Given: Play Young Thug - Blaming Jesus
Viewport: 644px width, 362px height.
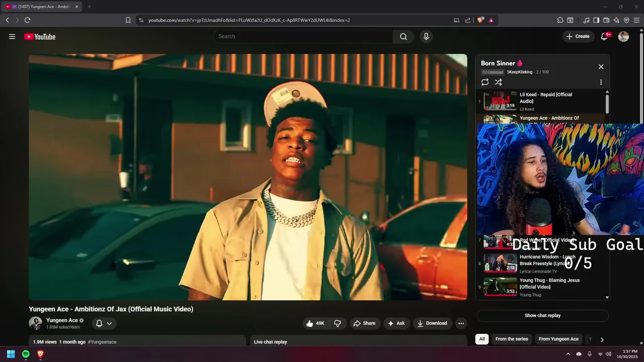Looking at the screenshot, I should [x=541, y=287].
